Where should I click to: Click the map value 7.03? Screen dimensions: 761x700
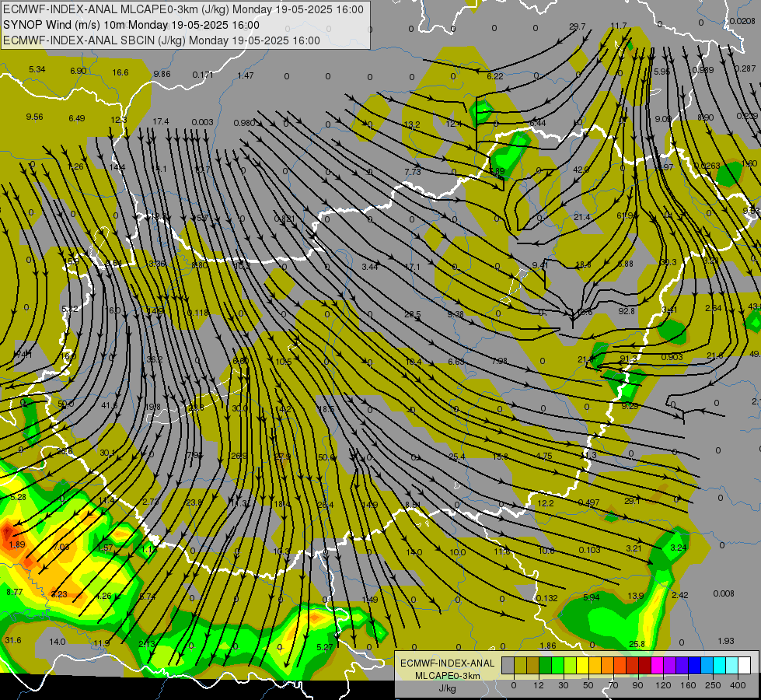pos(61,547)
